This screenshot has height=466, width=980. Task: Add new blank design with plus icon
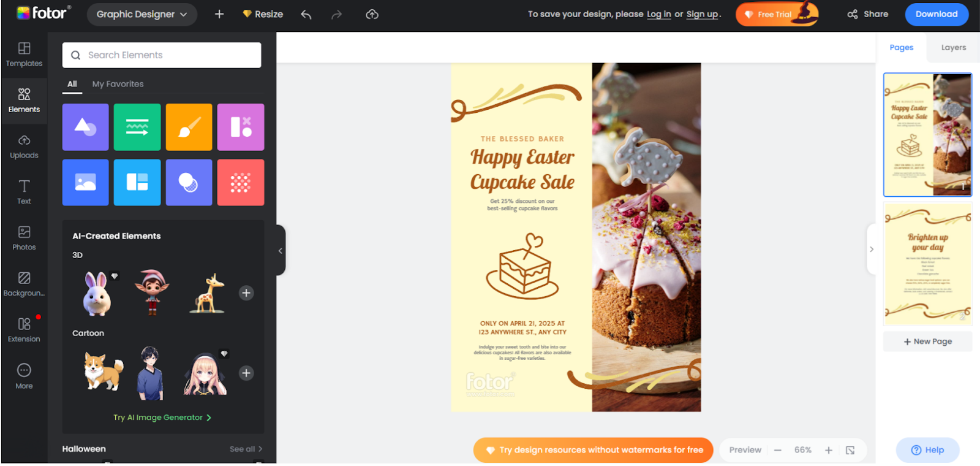tap(219, 14)
